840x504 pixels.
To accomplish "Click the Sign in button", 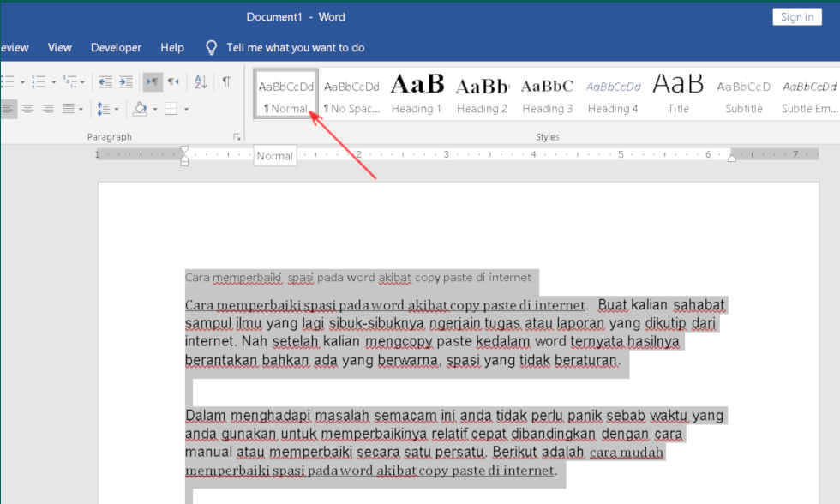I will (797, 16).
